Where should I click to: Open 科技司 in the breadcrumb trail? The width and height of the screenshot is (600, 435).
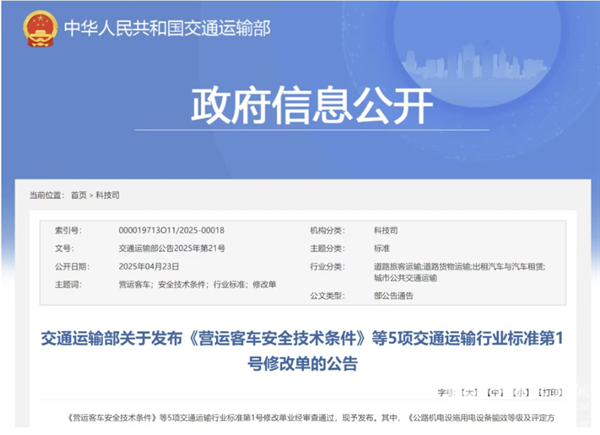[x=109, y=194]
